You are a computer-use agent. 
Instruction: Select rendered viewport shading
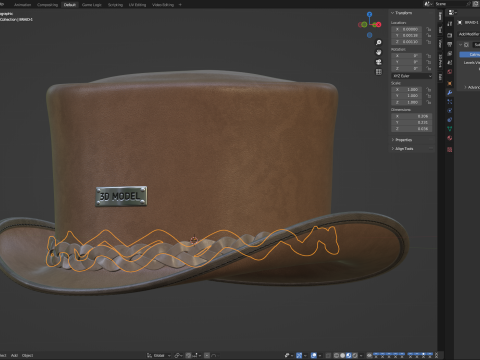tap(355, 355)
